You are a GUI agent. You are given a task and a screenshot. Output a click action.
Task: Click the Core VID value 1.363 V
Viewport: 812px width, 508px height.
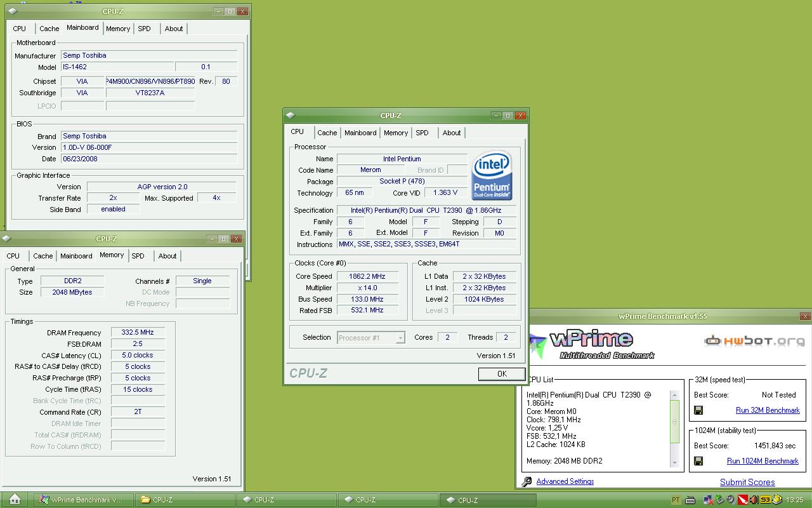(446, 193)
